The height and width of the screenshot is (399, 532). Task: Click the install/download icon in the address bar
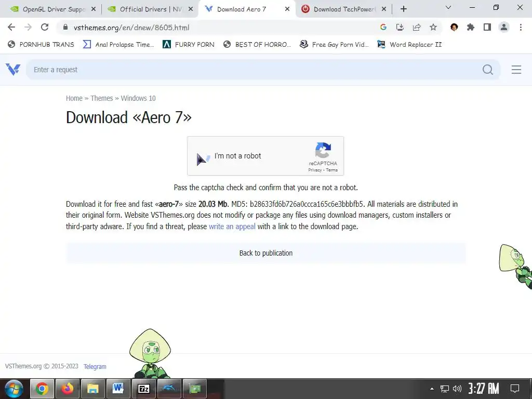click(400, 27)
